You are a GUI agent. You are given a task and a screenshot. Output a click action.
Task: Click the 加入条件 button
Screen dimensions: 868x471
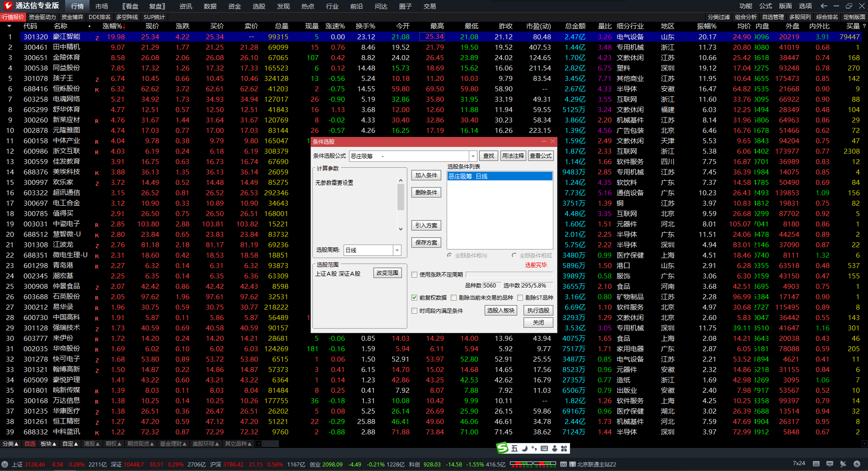[426, 175]
